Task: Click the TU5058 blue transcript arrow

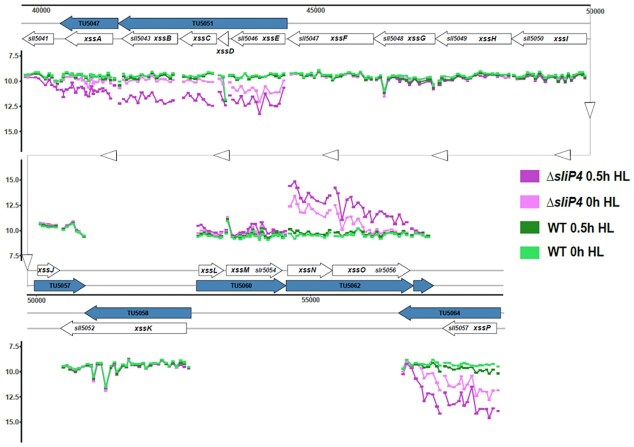Action: click(138, 313)
